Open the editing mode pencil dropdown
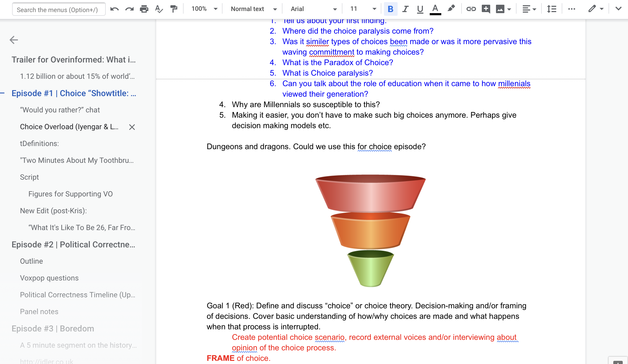 (596, 9)
